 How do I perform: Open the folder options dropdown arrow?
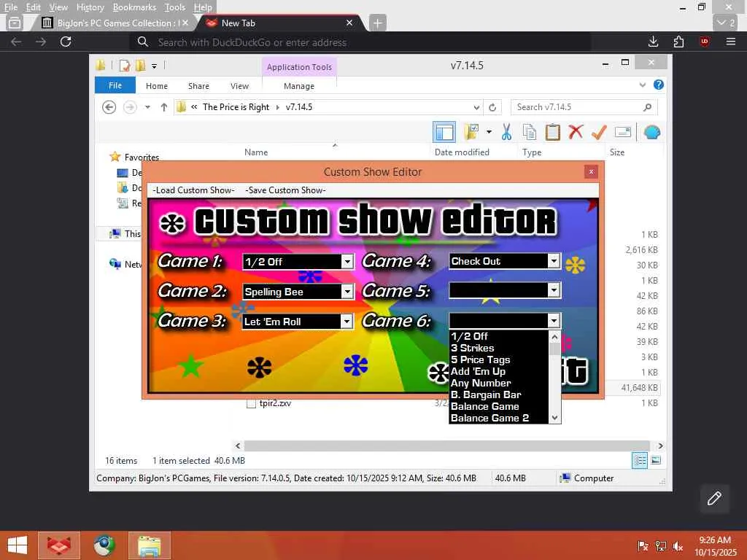coord(489,132)
